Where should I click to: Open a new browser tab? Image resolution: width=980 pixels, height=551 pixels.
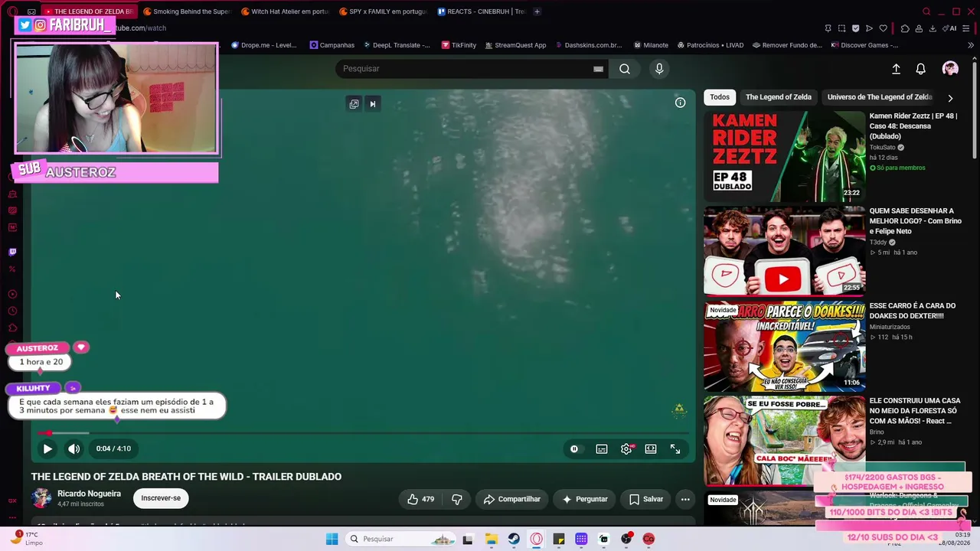point(537,11)
